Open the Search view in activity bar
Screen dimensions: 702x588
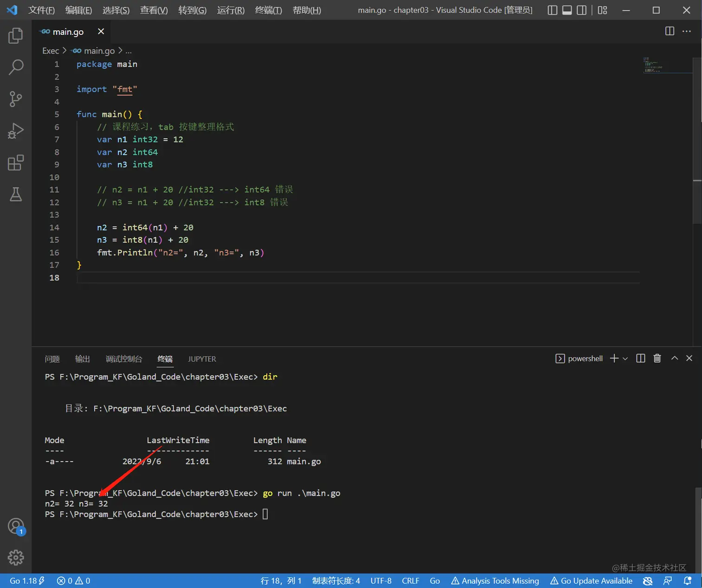(x=16, y=67)
